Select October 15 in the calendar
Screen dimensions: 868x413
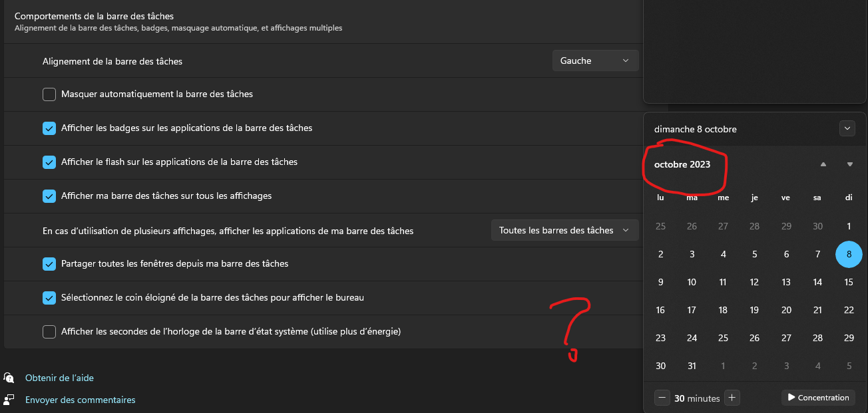coord(849,282)
